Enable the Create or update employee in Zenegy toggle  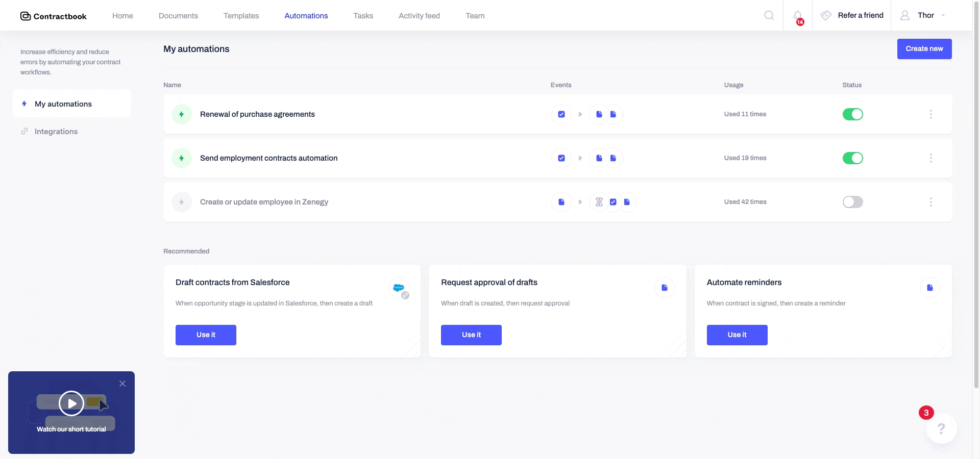click(852, 202)
